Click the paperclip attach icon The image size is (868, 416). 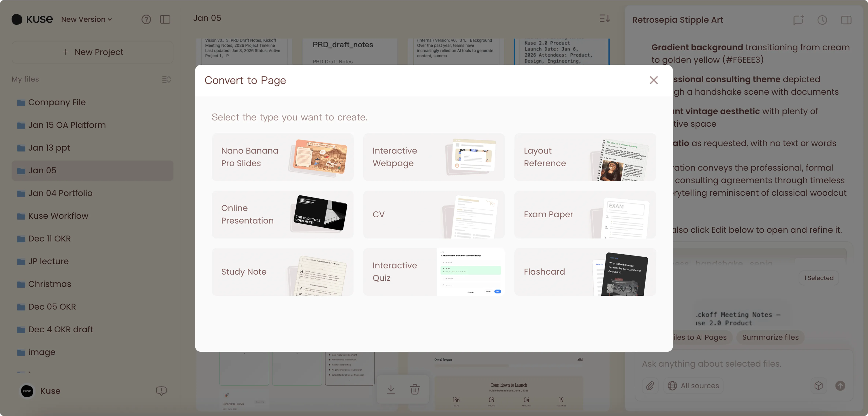coord(650,385)
